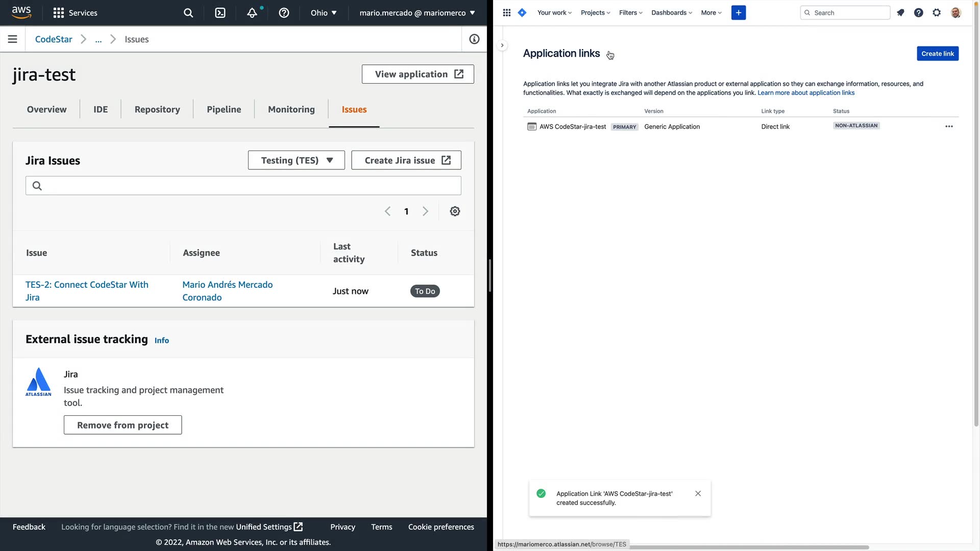This screenshot has height=551, width=980.
Task: Click the Jira Issues search field
Action: [x=243, y=186]
